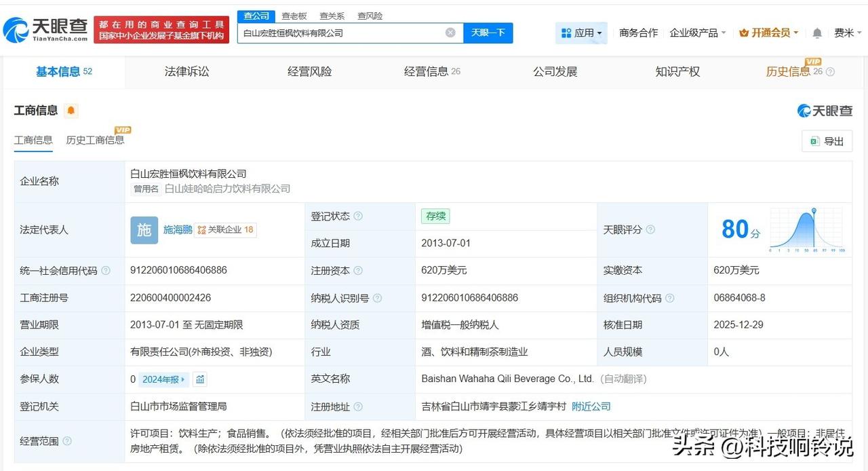Open the 应用 dropdown

[x=582, y=33]
